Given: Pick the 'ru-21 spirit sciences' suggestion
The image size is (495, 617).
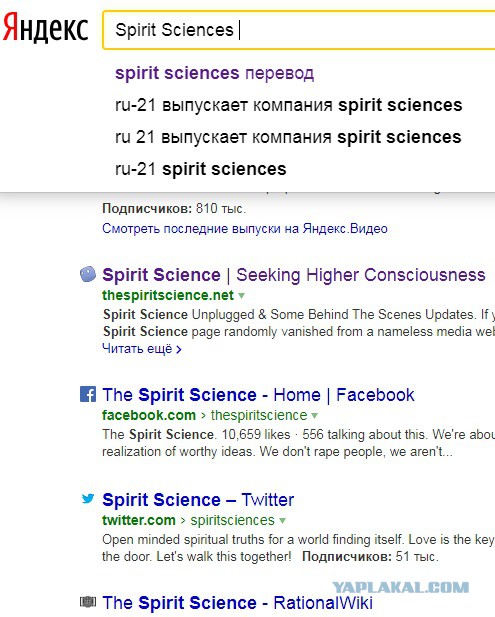Looking at the screenshot, I should click(x=201, y=169).
